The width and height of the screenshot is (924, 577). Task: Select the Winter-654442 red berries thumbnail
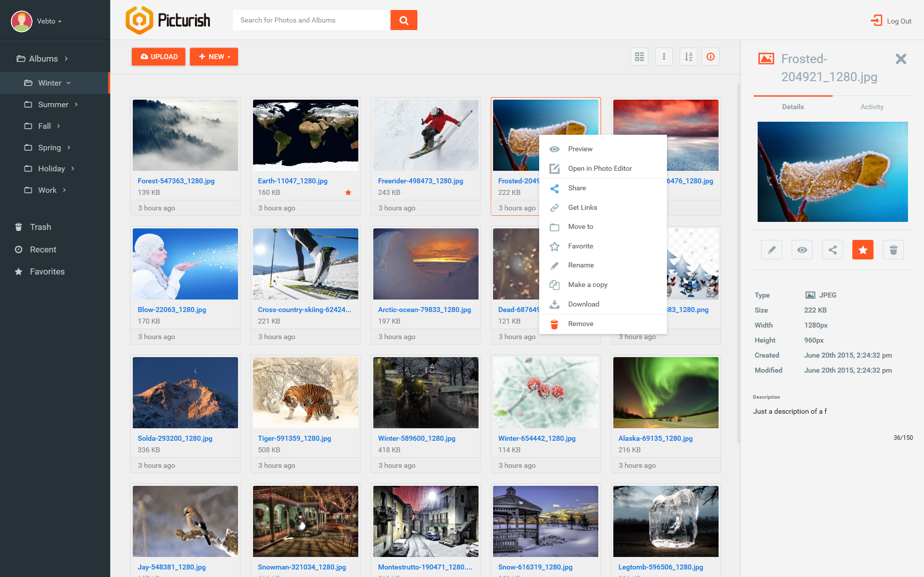click(x=546, y=393)
